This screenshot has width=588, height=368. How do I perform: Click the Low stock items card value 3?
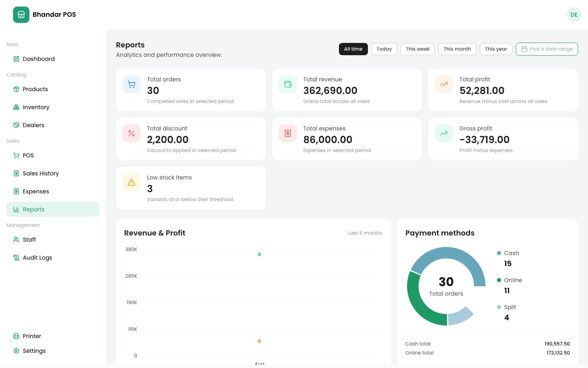(150, 188)
